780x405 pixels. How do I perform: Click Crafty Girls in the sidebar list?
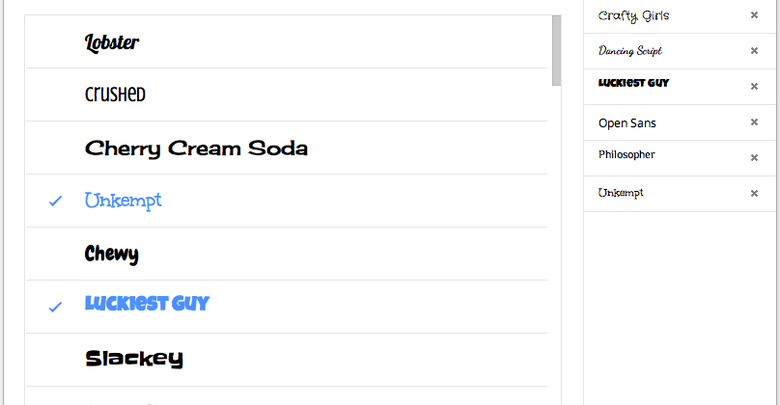[633, 16]
